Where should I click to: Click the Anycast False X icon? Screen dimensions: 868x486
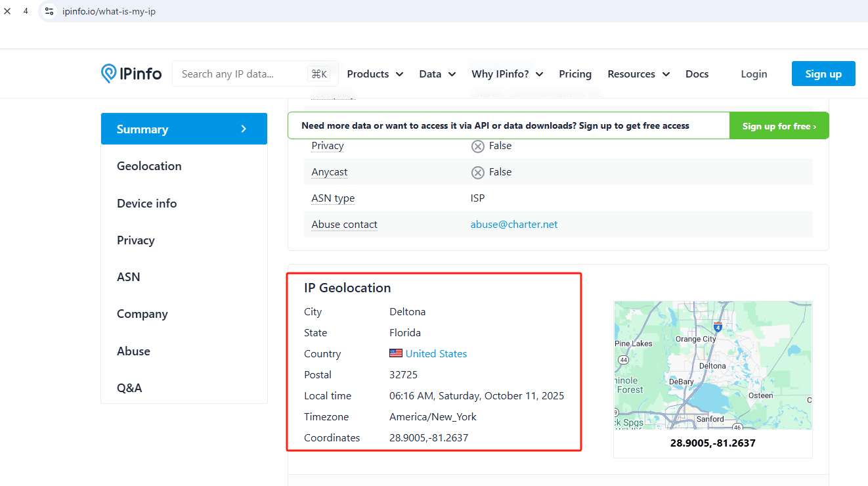coord(478,172)
